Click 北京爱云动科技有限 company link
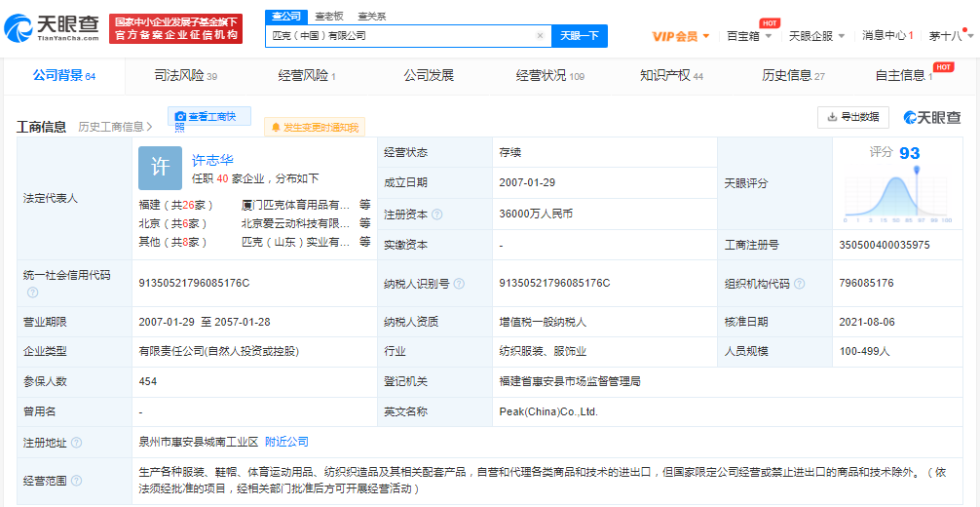 [295, 223]
